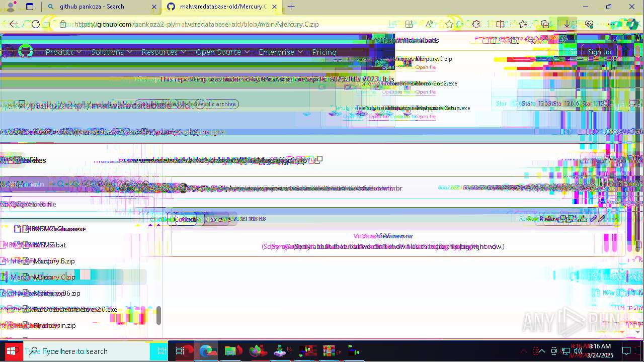
Task: Click the read aloud icon in address bar
Action: pos(429,24)
